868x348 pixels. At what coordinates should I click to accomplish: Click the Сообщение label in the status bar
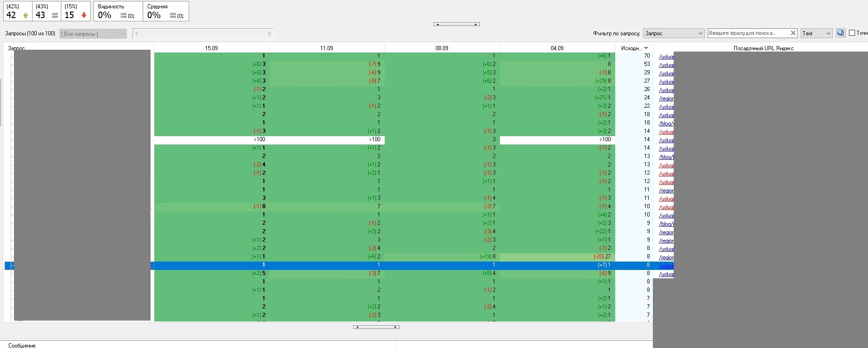[x=22, y=345]
